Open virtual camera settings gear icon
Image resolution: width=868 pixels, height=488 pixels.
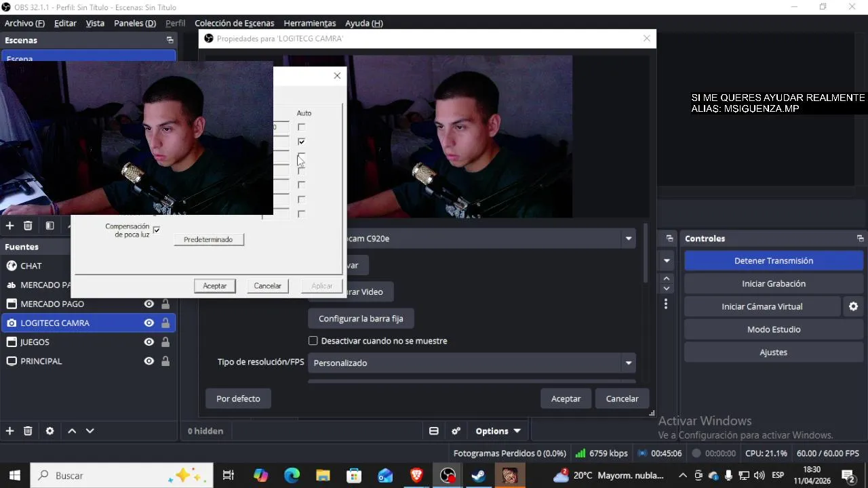[x=853, y=306]
